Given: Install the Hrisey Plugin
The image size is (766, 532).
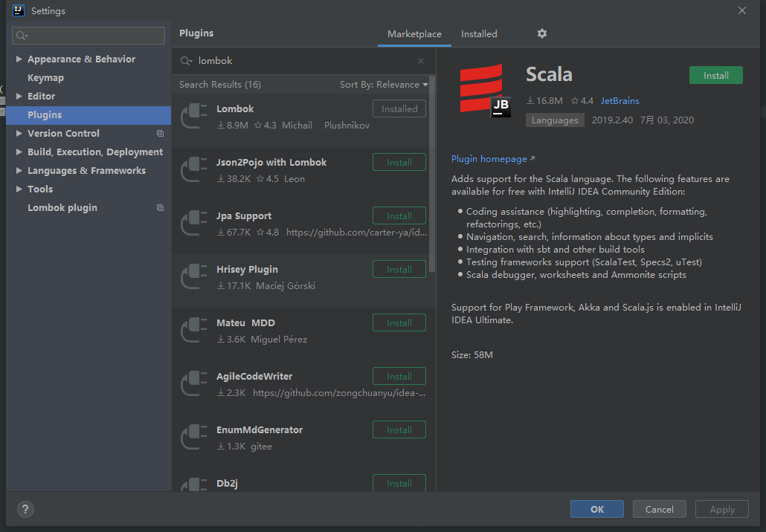Looking at the screenshot, I should click(399, 270).
